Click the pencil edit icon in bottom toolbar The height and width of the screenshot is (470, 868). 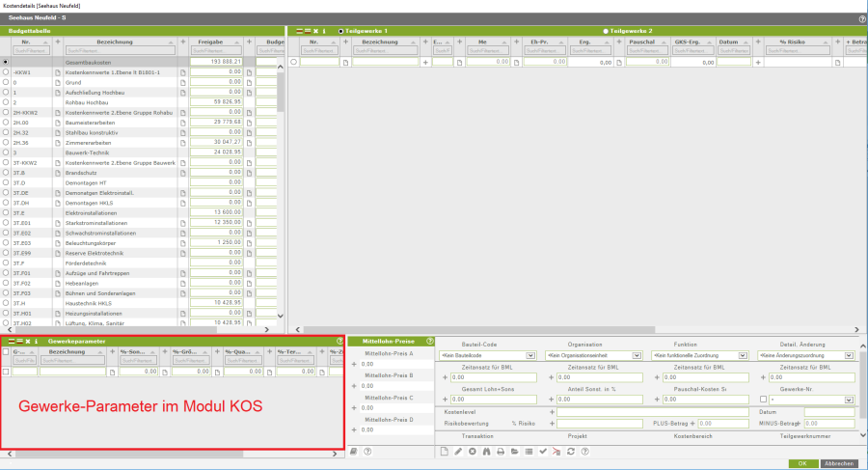459,452
